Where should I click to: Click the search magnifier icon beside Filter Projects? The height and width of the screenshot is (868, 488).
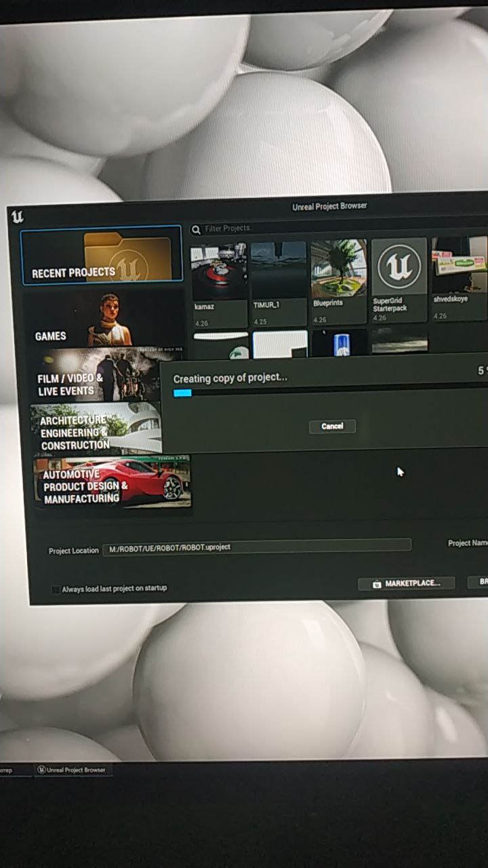click(196, 230)
